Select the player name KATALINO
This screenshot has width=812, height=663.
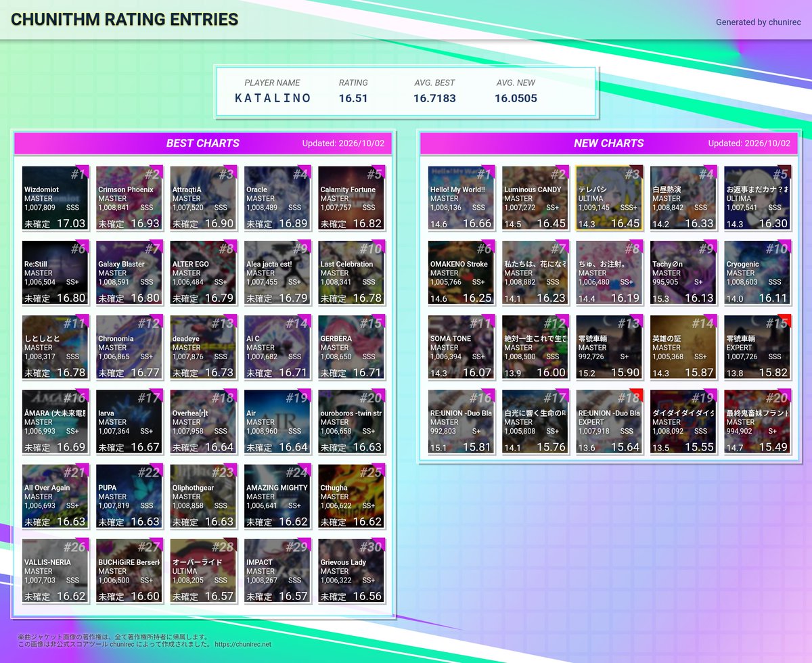273,98
